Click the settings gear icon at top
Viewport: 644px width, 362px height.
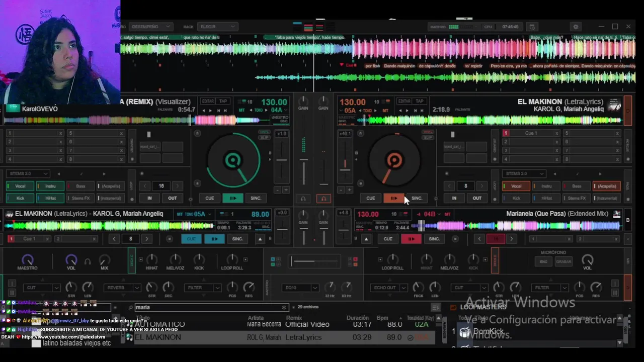[x=576, y=27]
